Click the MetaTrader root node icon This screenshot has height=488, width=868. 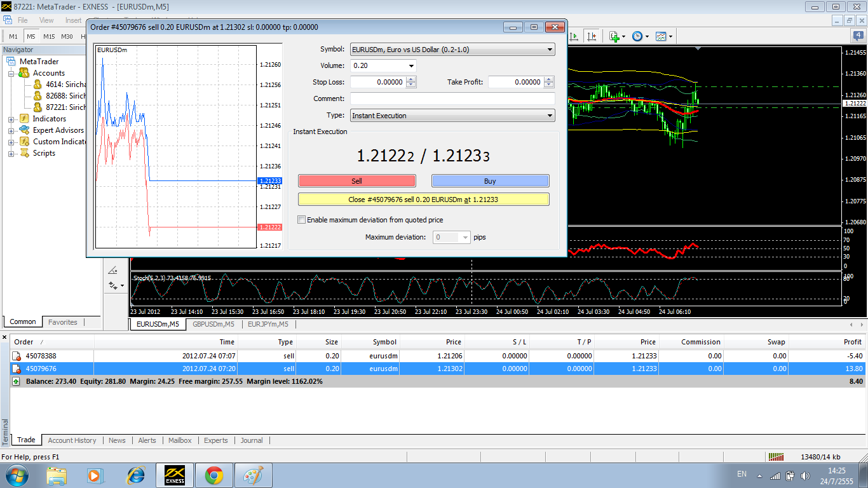pyautogui.click(x=11, y=62)
